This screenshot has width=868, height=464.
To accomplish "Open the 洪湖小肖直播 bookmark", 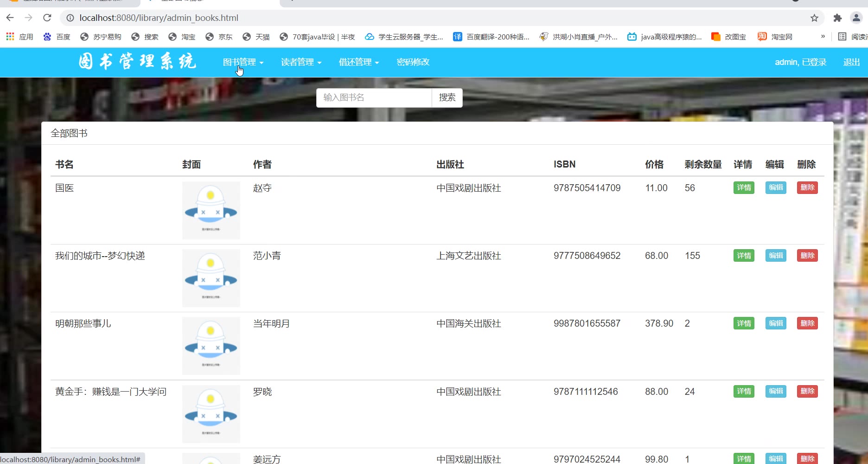I will pyautogui.click(x=578, y=37).
